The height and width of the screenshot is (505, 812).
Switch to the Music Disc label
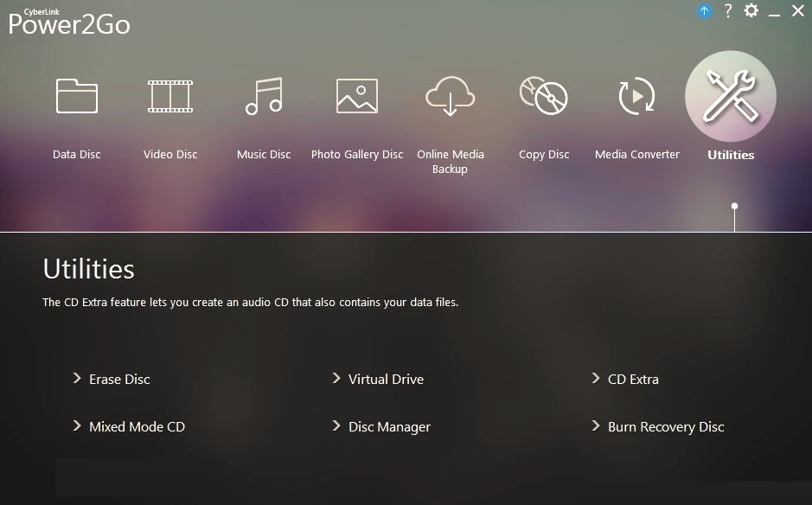(x=264, y=154)
